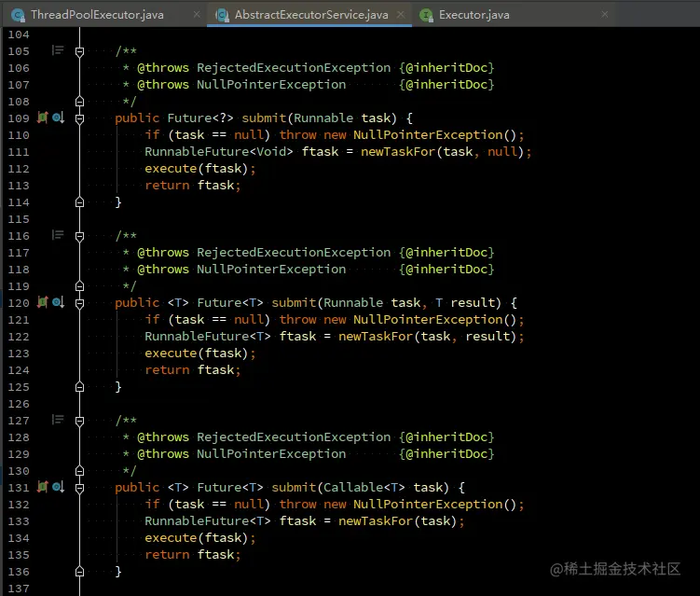Viewport: 700px width, 596px height.
Task: Toggle rendered doc view icon at line 105
Action: point(58,50)
